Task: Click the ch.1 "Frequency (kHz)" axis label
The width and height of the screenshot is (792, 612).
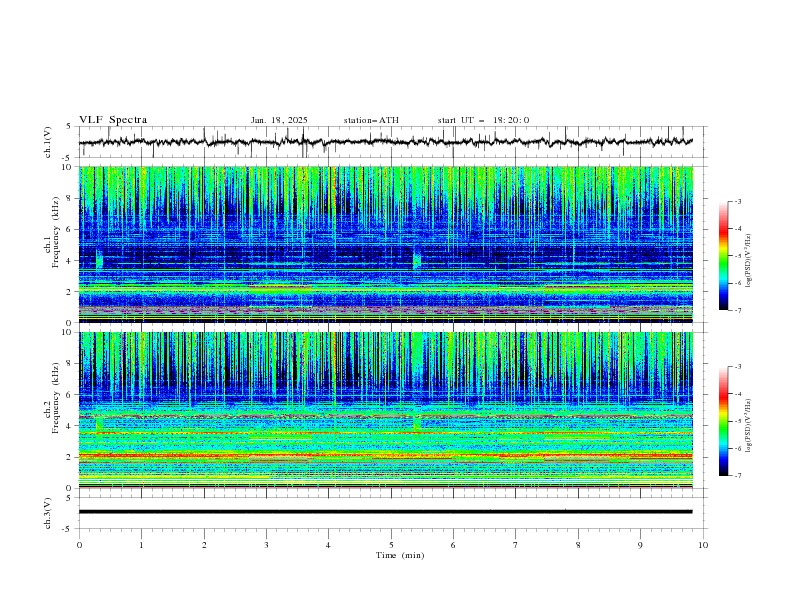Action: pyautogui.click(x=55, y=232)
